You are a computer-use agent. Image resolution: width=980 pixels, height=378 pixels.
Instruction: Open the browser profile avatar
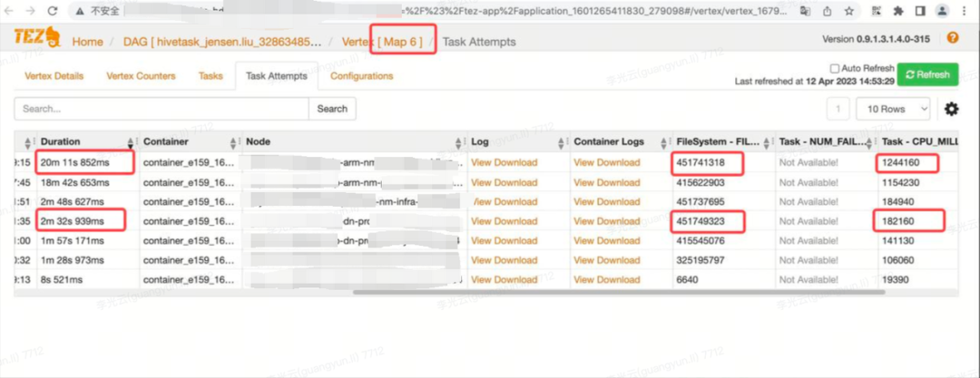tap(942, 11)
